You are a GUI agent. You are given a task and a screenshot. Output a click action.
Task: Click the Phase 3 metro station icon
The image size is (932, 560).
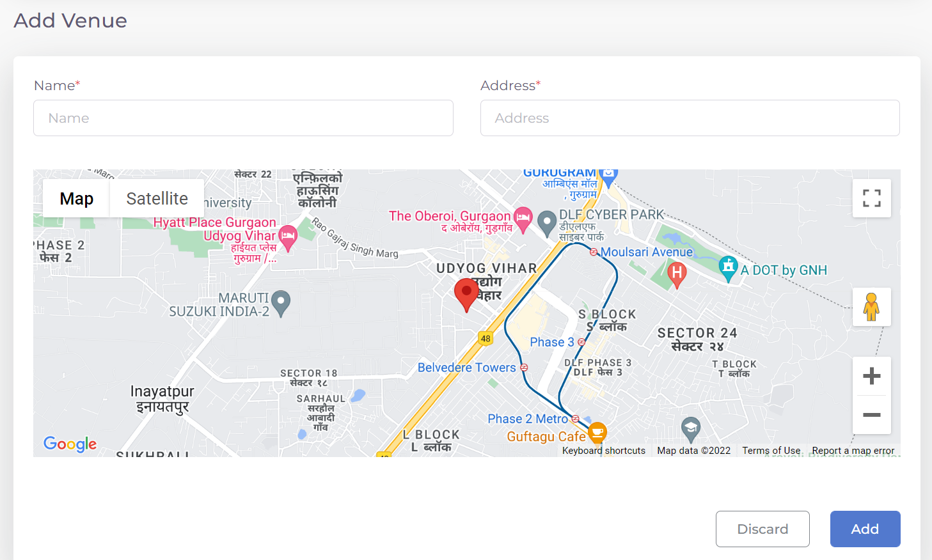[581, 342]
